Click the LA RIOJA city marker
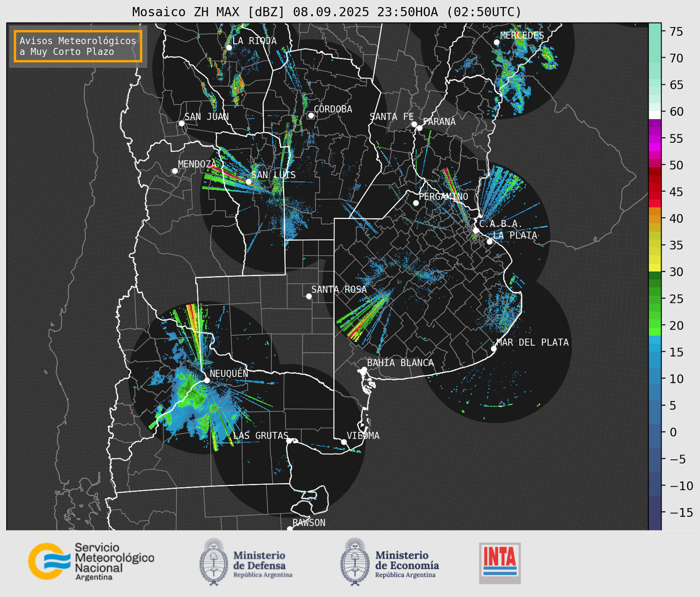Viewport: 700px width, 597px height. (229, 48)
